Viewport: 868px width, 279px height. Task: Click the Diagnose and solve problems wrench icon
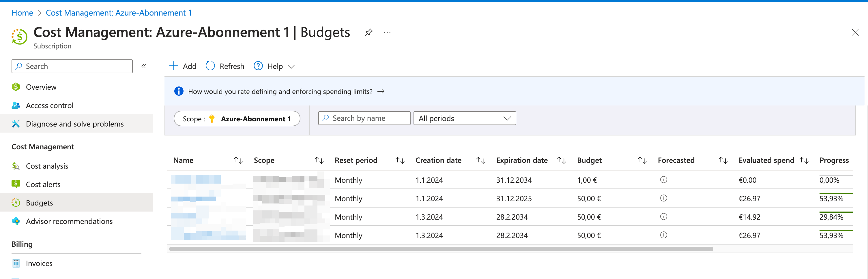[x=16, y=124]
